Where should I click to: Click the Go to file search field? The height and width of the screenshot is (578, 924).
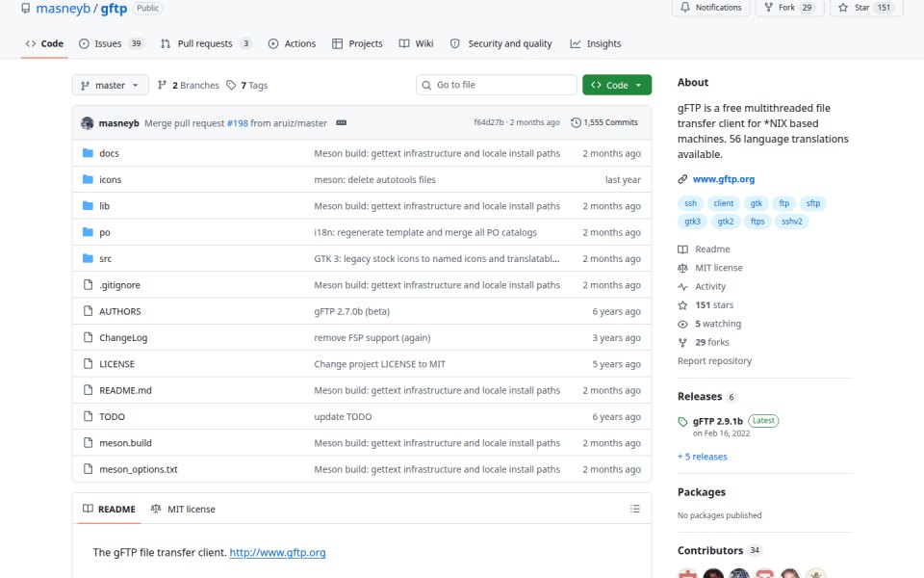coord(497,85)
